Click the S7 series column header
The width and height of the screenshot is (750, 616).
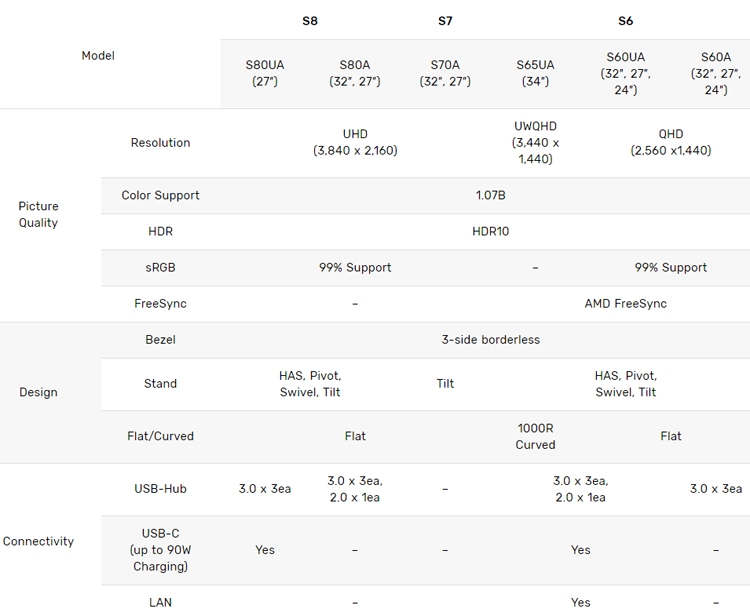point(445,21)
